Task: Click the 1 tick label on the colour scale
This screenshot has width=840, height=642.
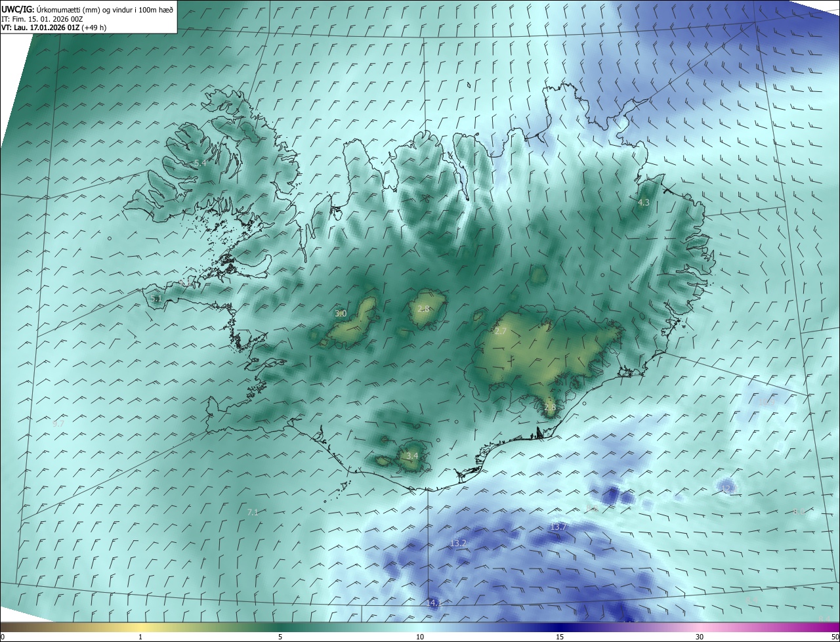Action: click(140, 637)
